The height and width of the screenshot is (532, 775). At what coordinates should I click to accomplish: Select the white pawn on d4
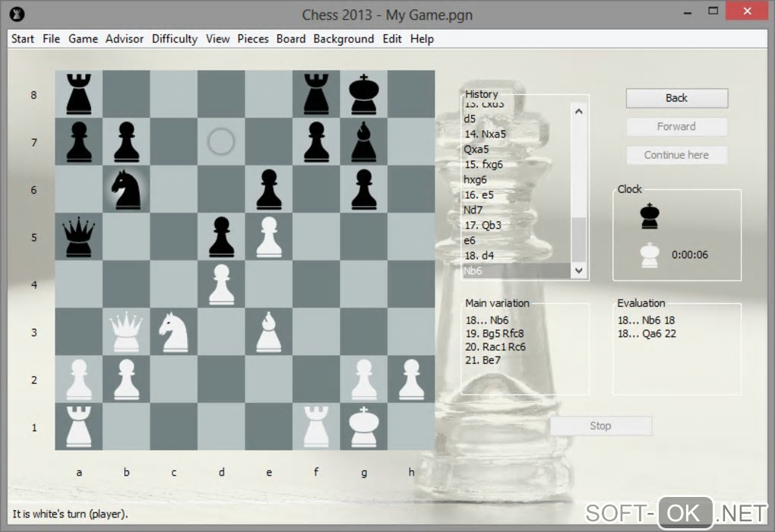[x=221, y=284]
